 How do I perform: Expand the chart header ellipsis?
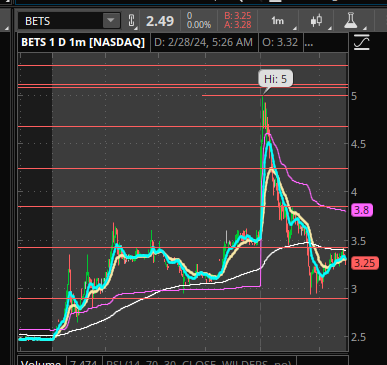click(x=309, y=43)
